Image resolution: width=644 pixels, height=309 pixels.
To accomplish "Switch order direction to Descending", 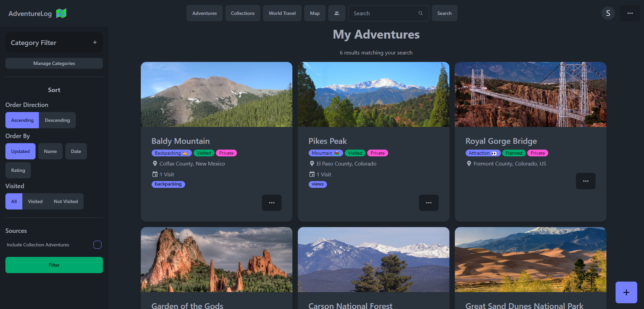I will (x=57, y=120).
